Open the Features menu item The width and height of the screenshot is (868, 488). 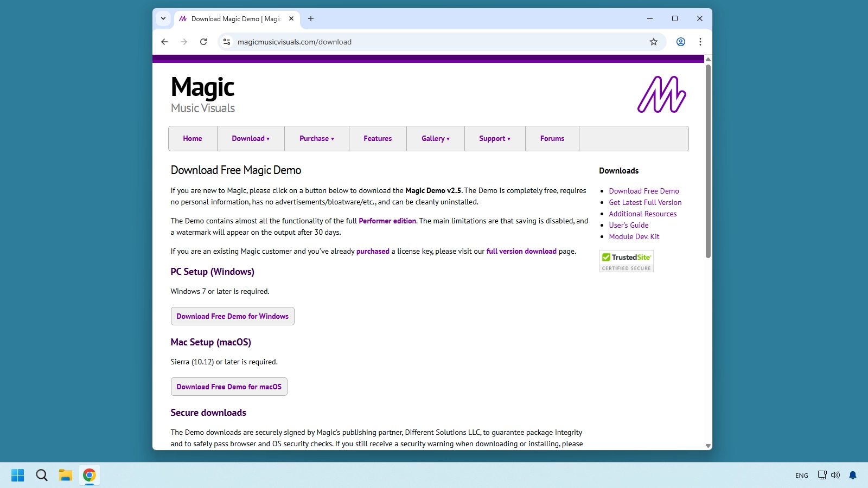pos(378,139)
